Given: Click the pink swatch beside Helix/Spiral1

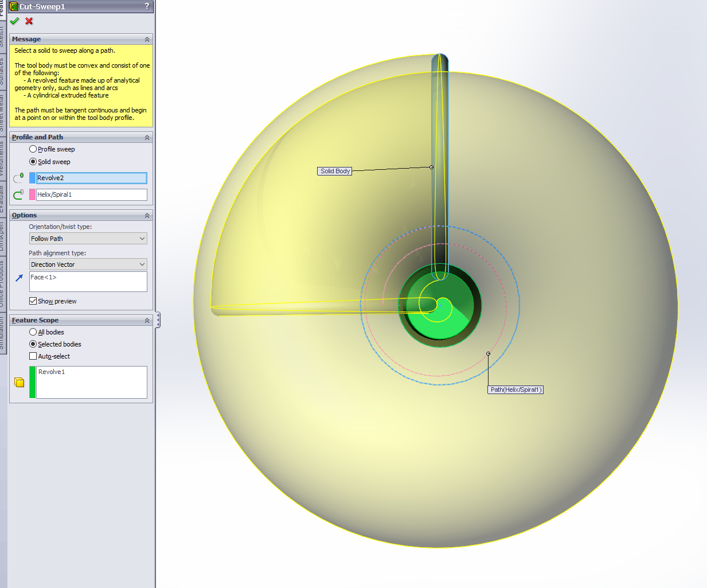Looking at the screenshot, I should pos(33,195).
